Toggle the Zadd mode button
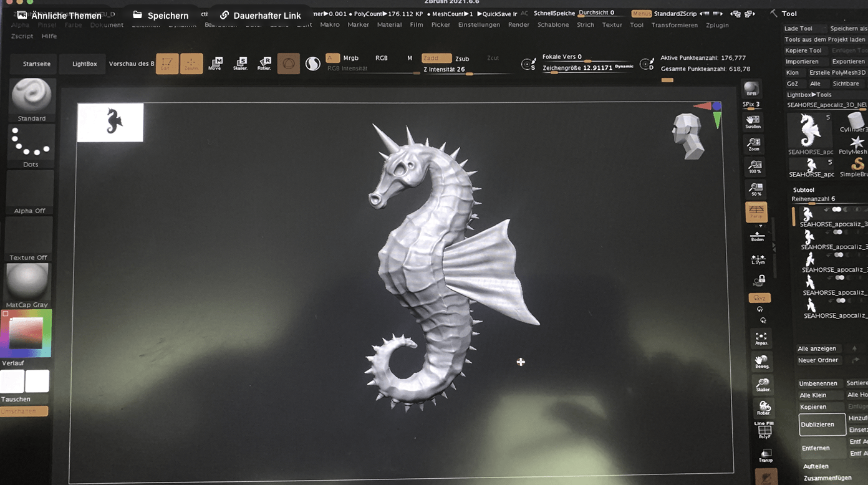 pos(436,58)
